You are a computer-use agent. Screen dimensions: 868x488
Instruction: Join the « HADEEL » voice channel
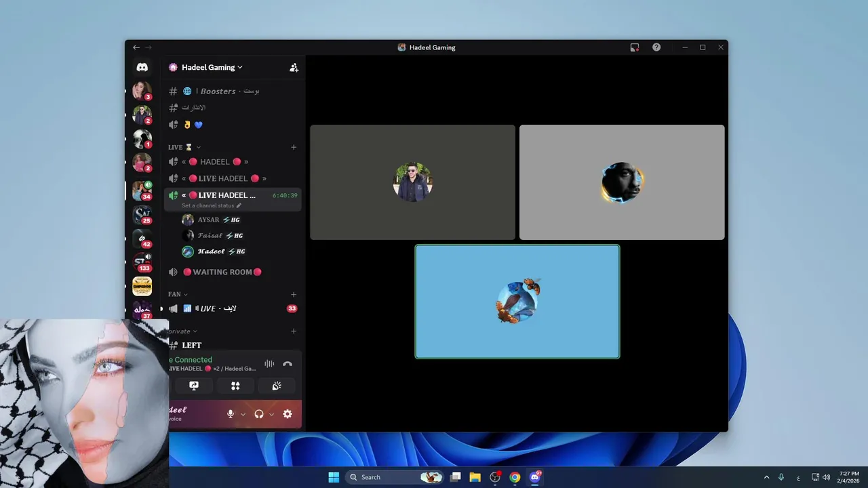[233, 162]
